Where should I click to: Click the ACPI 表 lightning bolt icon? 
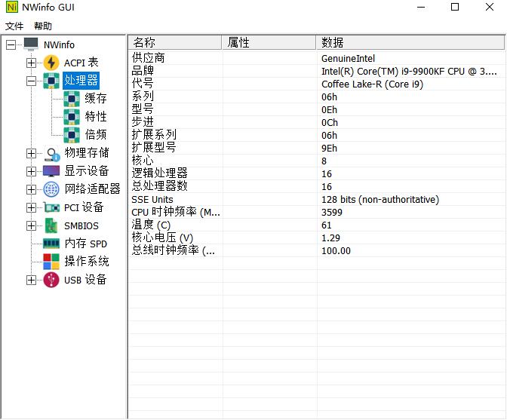tap(51, 63)
